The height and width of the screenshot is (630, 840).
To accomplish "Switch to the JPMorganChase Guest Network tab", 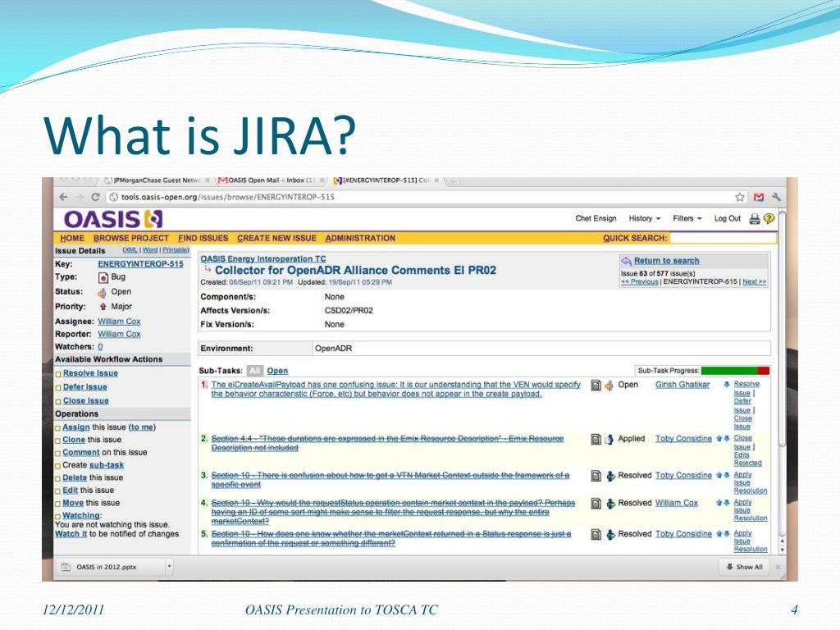I will click(155, 180).
